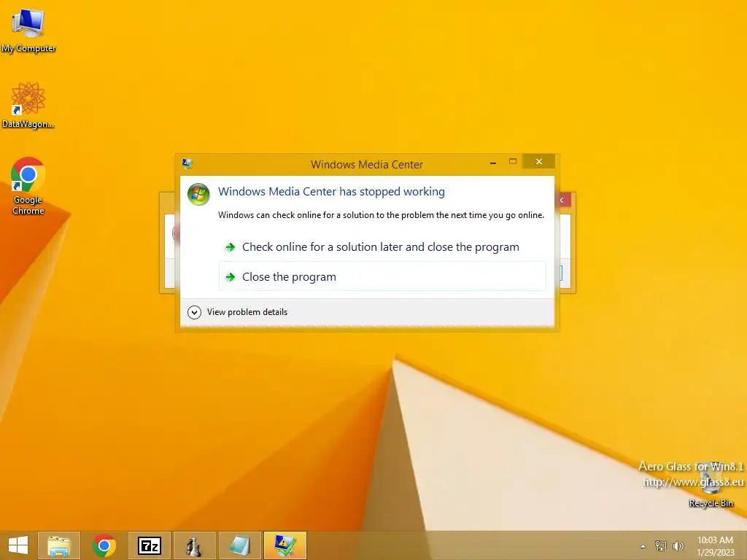This screenshot has width=747, height=560.
Task: Close the background window behind the dialog
Action: (x=563, y=200)
